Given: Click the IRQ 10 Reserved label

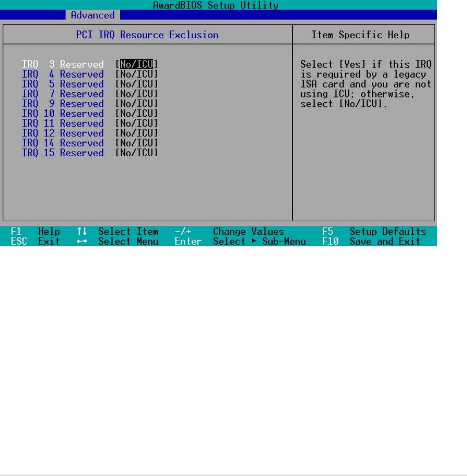Looking at the screenshot, I should (63, 114).
